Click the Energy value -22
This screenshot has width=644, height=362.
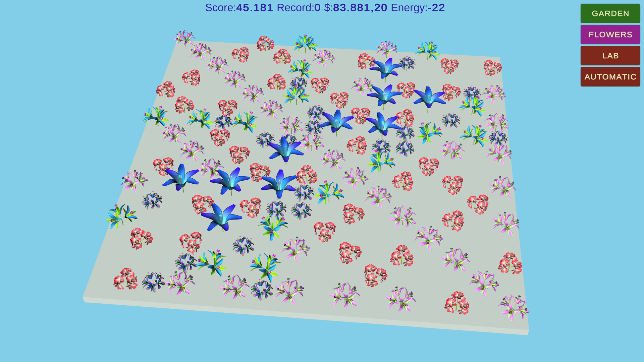[436, 8]
